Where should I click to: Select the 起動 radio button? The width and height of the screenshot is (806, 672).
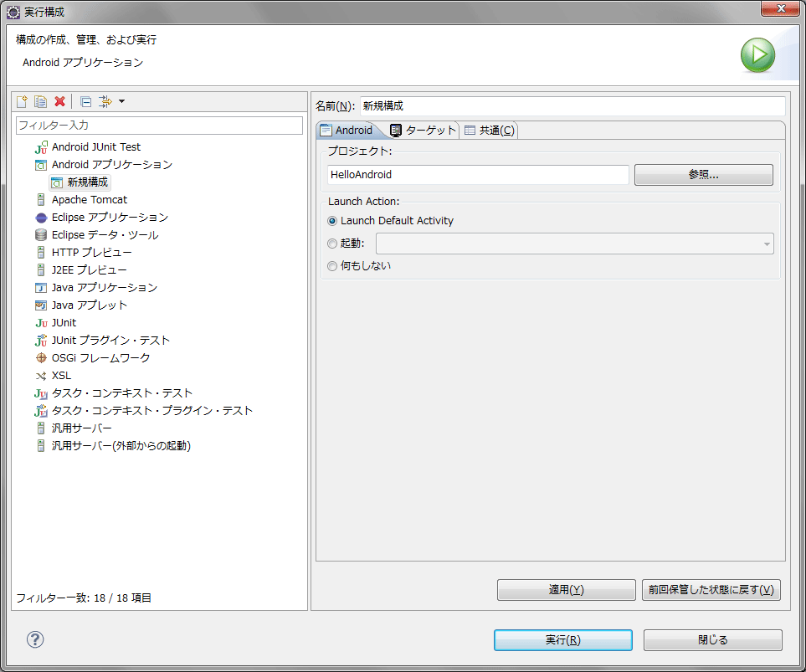[x=332, y=244]
